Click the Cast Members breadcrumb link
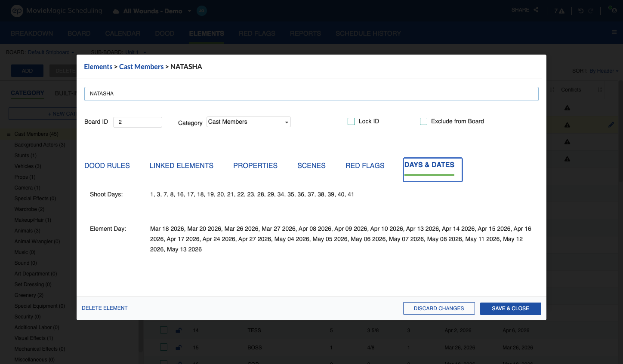Viewport: 623px width, 364px height. point(142,67)
